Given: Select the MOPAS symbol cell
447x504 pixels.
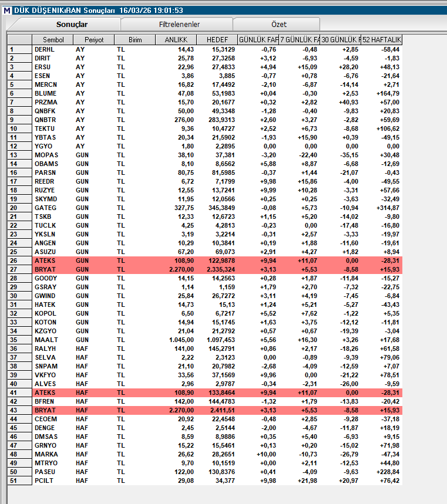Looking at the screenshot, I should [x=53, y=155].
